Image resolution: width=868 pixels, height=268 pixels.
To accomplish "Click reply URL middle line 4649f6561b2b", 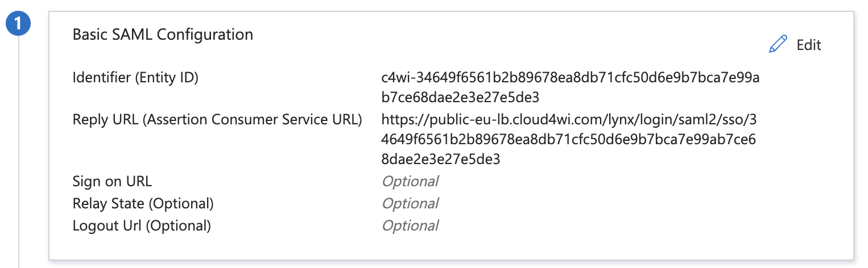I will tap(569, 139).
